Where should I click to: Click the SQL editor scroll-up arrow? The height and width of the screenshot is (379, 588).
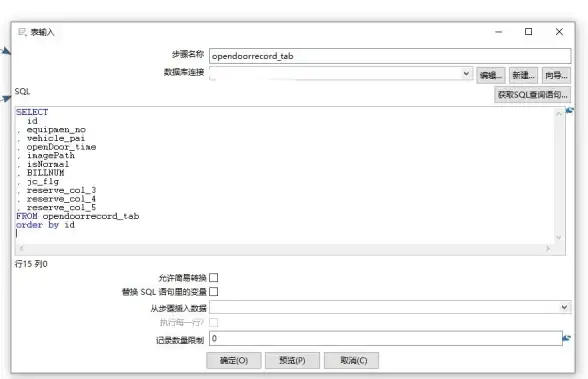point(558,114)
